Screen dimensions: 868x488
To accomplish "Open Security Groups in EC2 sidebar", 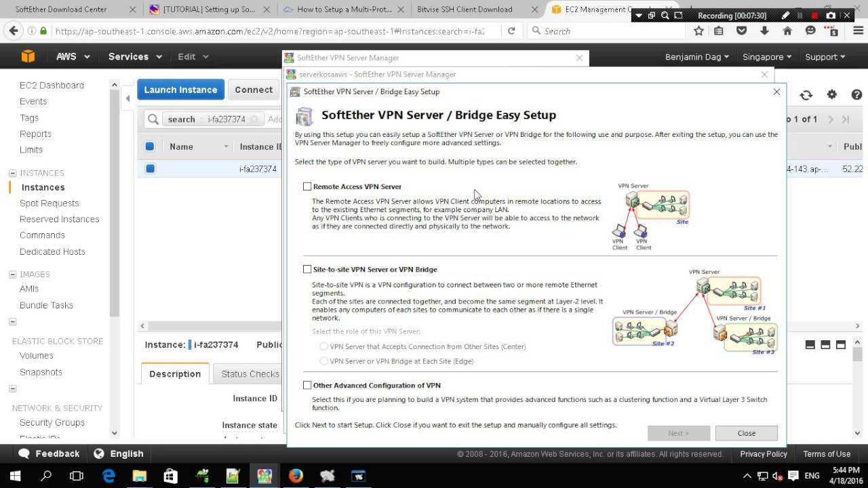I will 52,422.
